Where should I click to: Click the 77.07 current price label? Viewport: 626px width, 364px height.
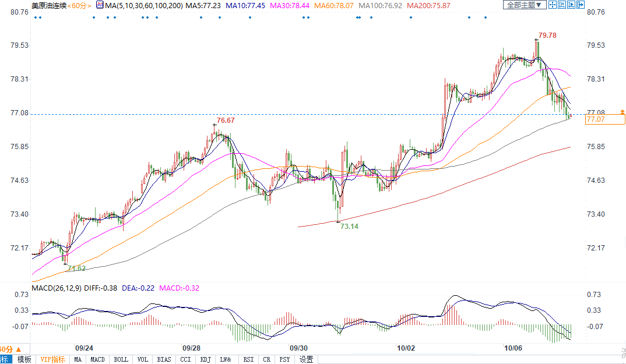pyautogui.click(x=605, y=119)
